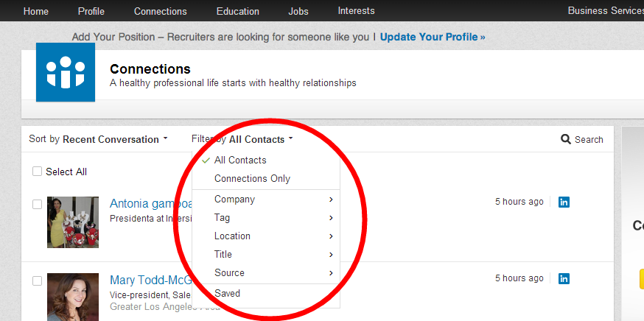Click Antonia gamboa's profile photo

pyautogui.click(x=73, y=222)
